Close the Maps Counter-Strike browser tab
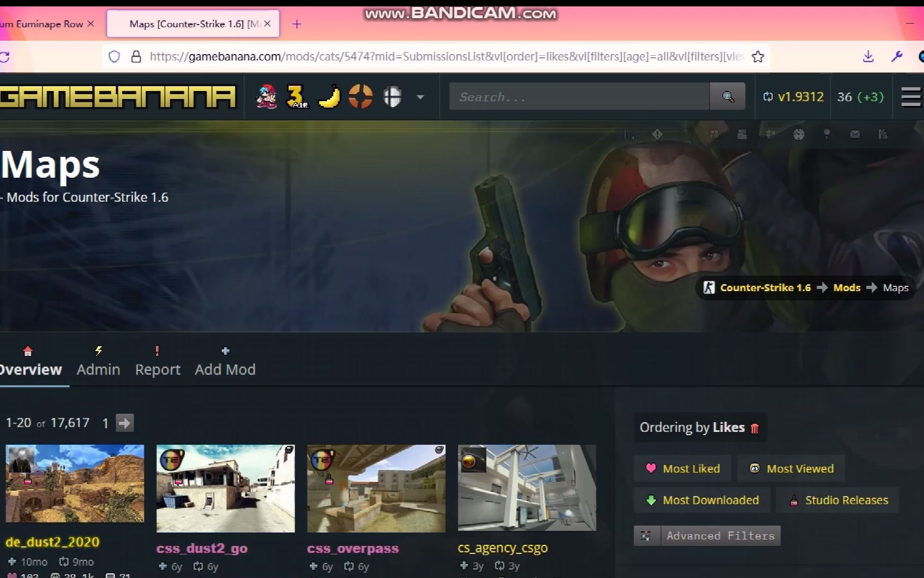Screen dimensions: 924x578 coord(267,24)
